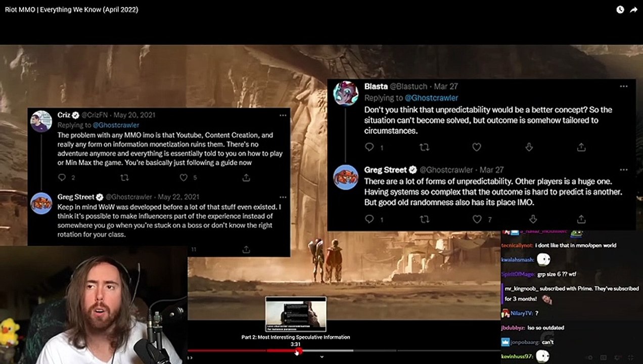
Task: Click the @Ghostcrawler mention in Criz's tweet
Action: pyautogui.click(x=116, y=125)
